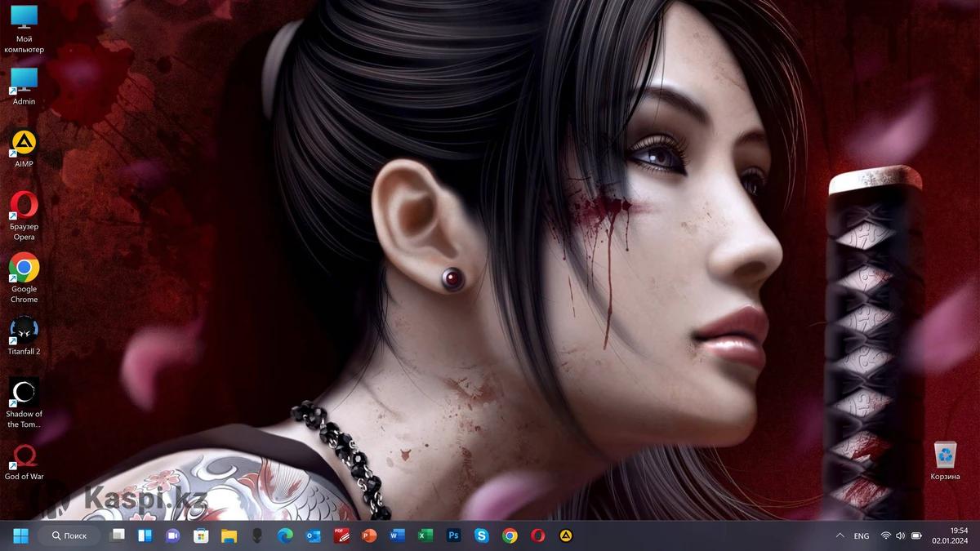Open Skype from the taskbar
This screenshot has width=980, height=551.
click(482, 535)
